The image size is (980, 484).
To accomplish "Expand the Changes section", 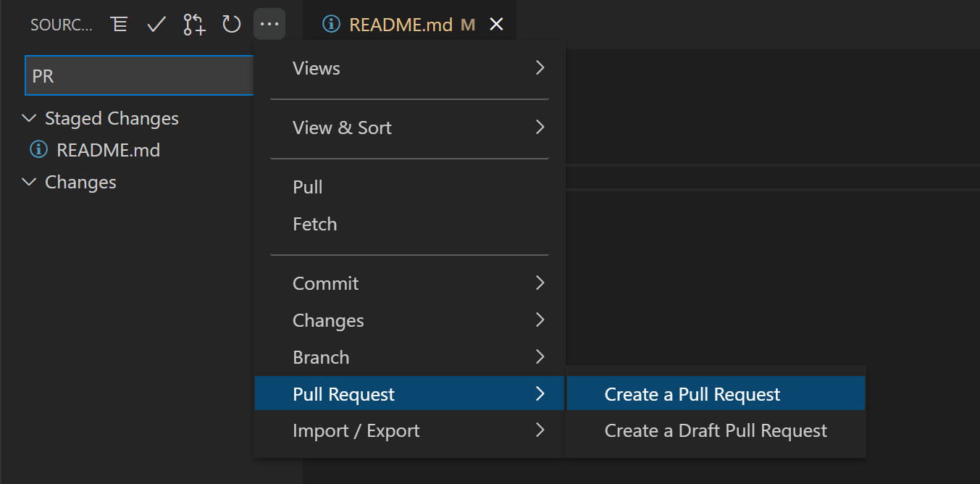I will coord(29,182).
